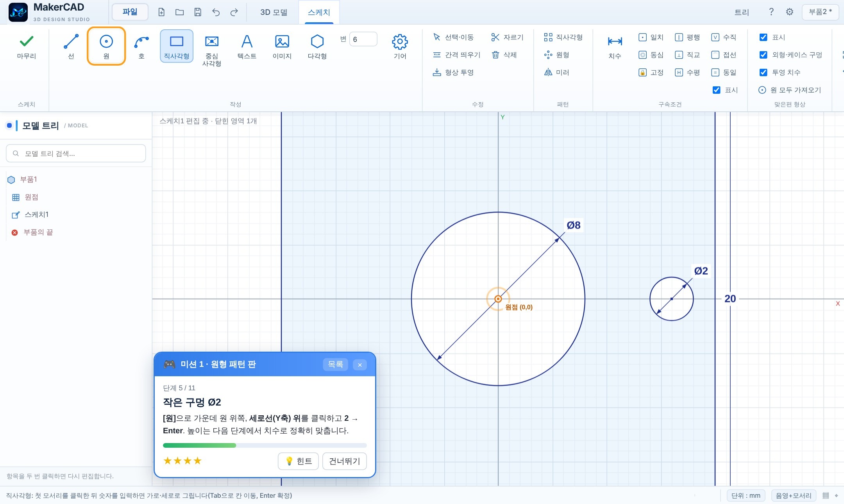
Task: Click the 부품2 document button
Action: [x=820, y=12]
